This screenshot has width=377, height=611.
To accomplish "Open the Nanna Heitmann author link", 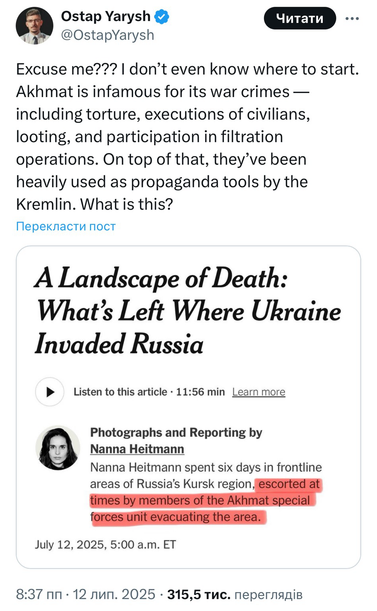I will point(137,449).
